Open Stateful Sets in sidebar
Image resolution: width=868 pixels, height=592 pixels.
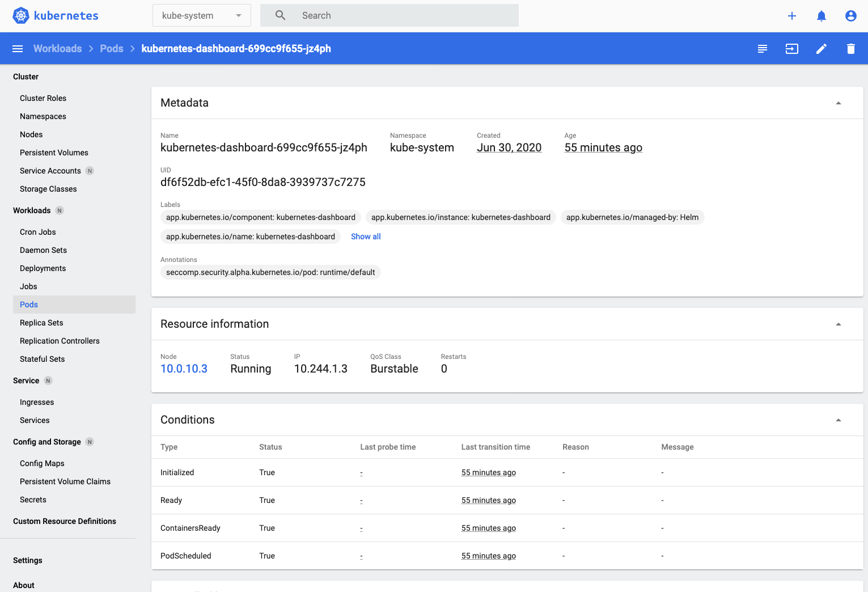click(x=42, y=359)
